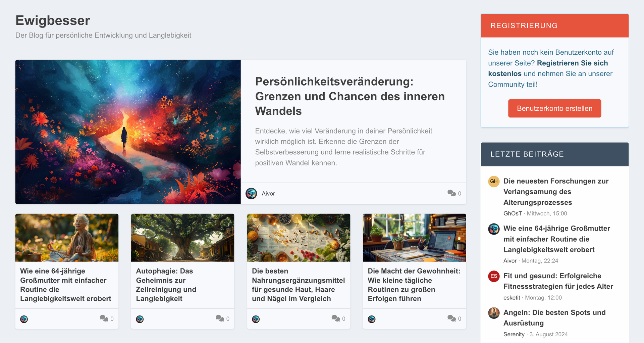
Task: Open comments icon on the Großmutter card
Action: pos(104,318)
